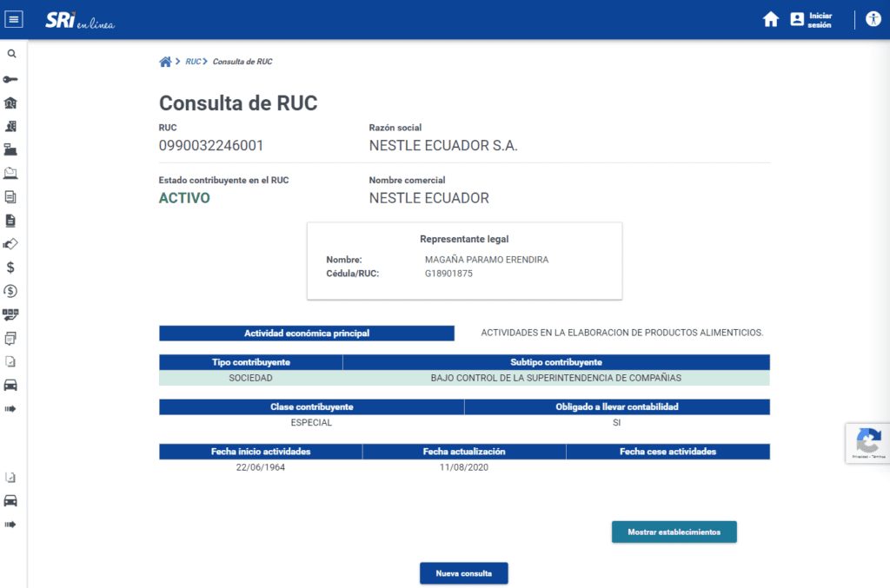Select the cédula value G18901875

point(448,274)
